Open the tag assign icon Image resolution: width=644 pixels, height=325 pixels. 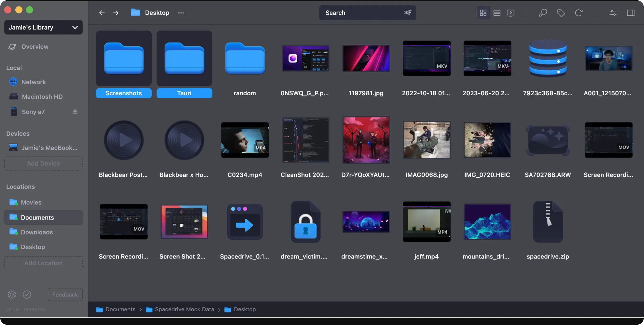561,13
